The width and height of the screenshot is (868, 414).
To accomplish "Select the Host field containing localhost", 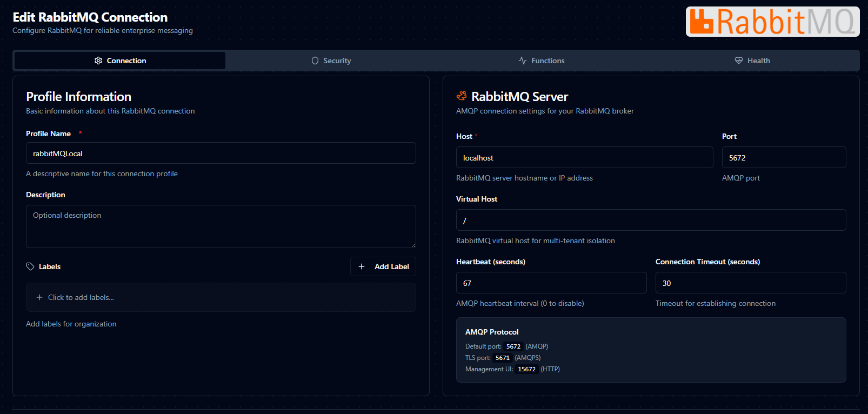I will 584,158.
